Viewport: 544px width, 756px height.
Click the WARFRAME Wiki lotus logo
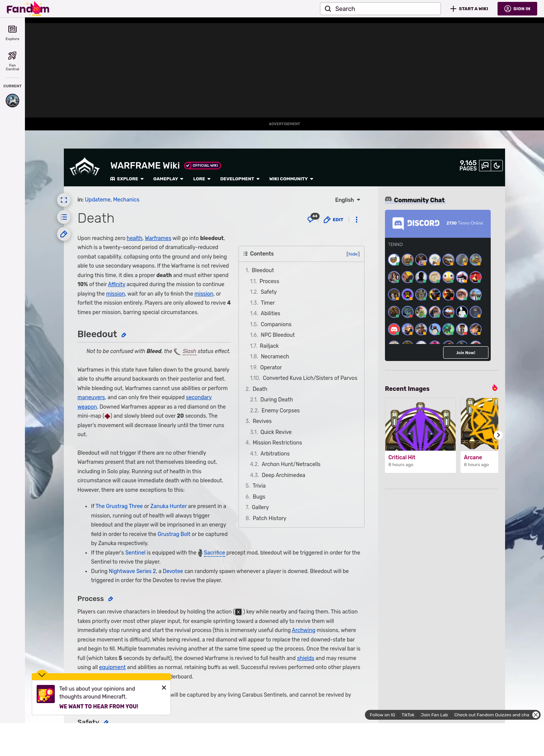(x=85, y=167)
